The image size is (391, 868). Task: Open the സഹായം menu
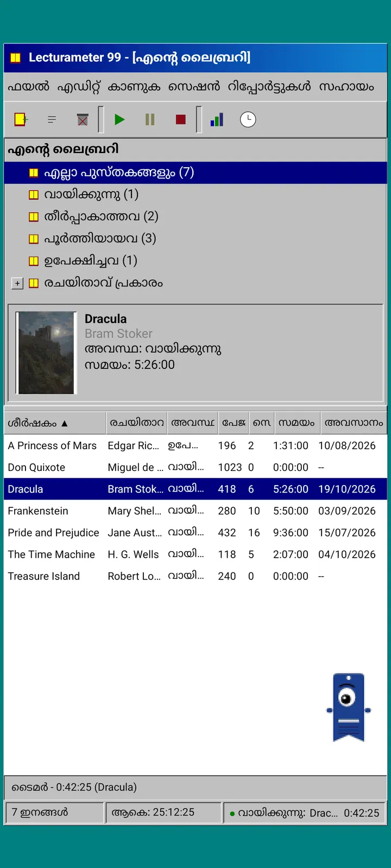click(346, 87)
